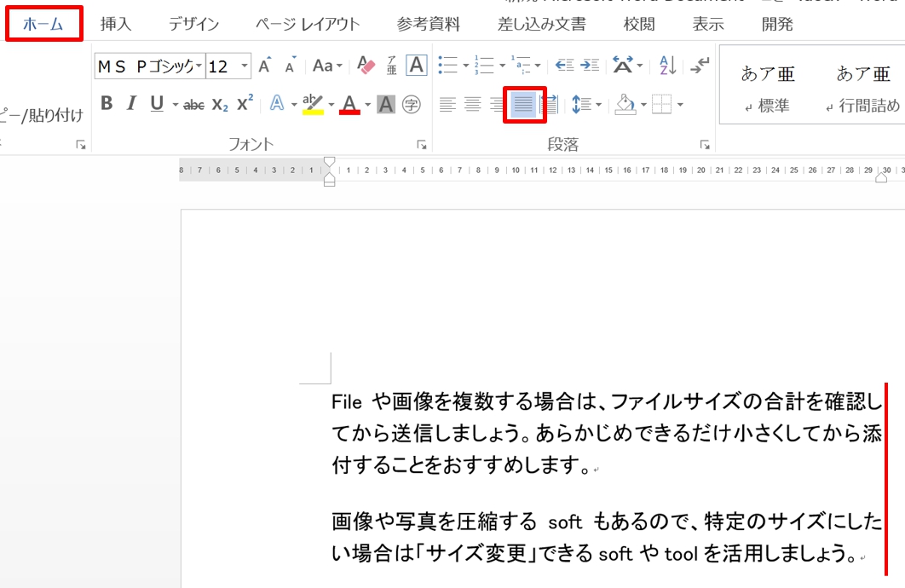Click hanging indent ruler marker
The width and height of the screenshot is (905, 588).
[330, 176]
